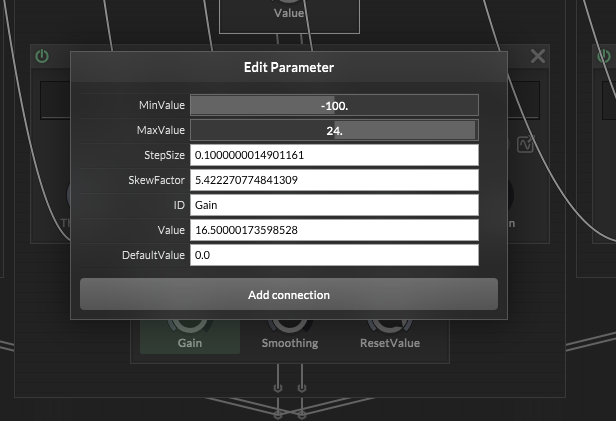Click the Smoothing parameter label
The height and width of the screenshot is (421, 616).
pos(289,343)
